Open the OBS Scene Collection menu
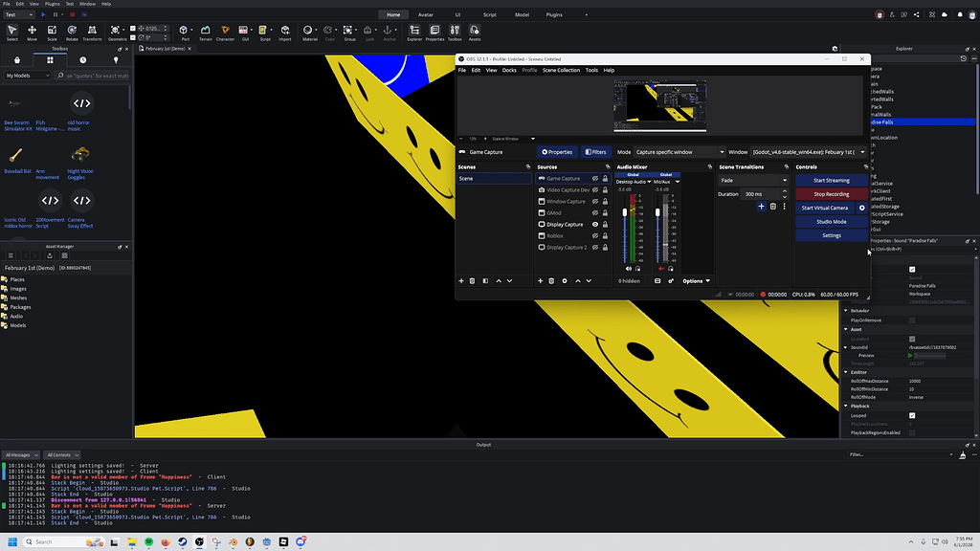This screenshot has width=980, height=551. click(x=561, y=70)
